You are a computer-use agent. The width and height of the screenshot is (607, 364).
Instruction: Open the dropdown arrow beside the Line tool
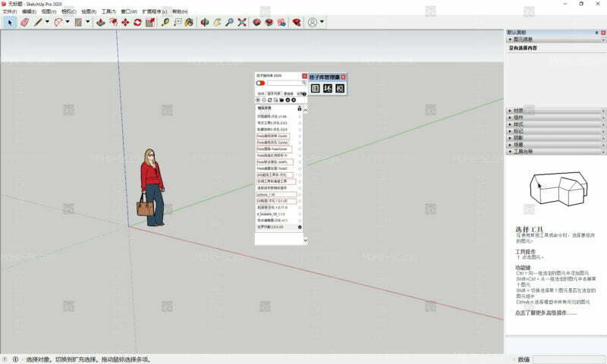tap(47, 22)
